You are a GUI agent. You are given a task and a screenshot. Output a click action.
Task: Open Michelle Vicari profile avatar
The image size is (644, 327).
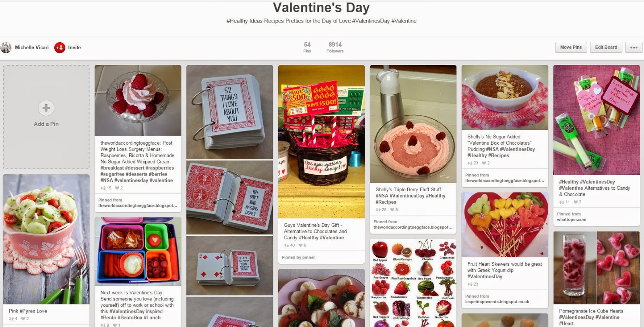[x=6, y=48]
